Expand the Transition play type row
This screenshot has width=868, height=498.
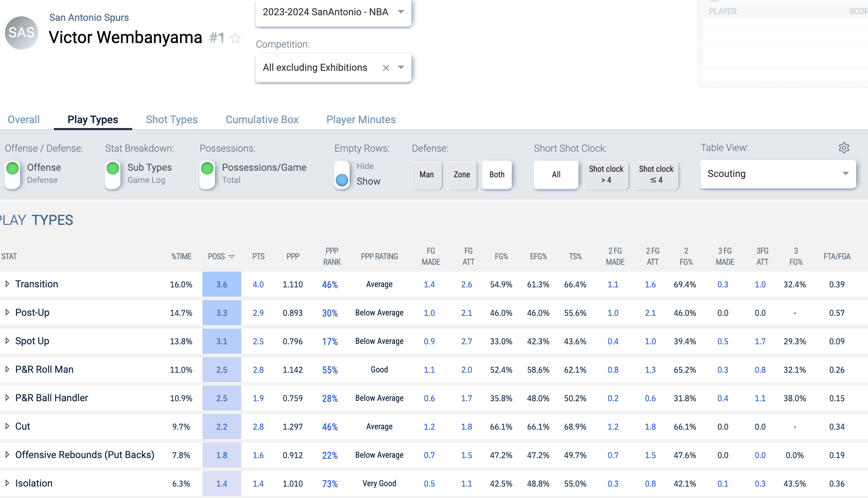(7, 284)
